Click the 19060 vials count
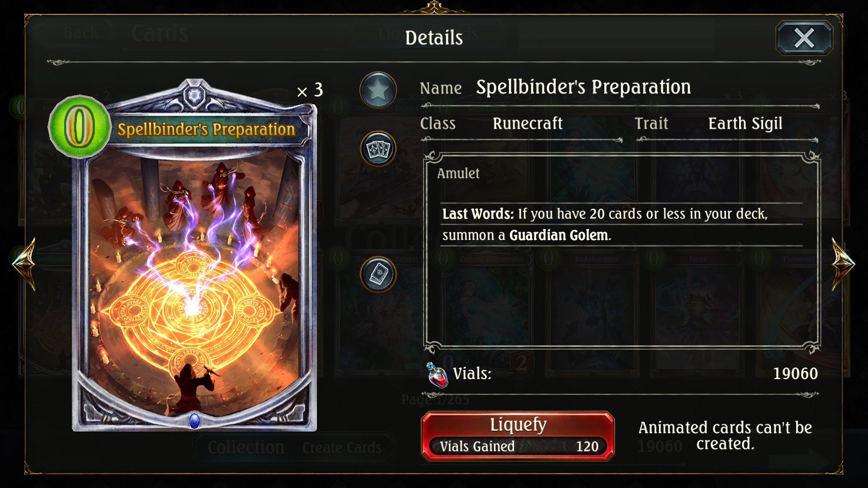 [795, 374]
